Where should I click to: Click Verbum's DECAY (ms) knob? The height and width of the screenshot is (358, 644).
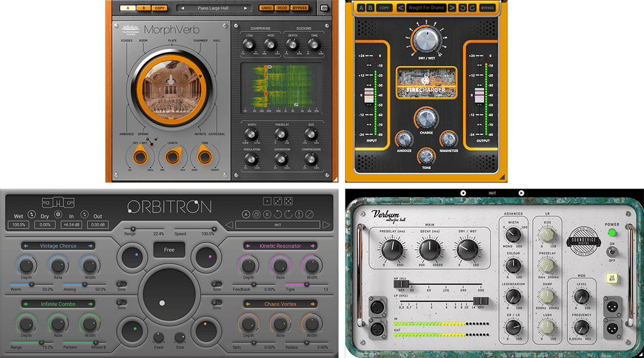(430, 249)
